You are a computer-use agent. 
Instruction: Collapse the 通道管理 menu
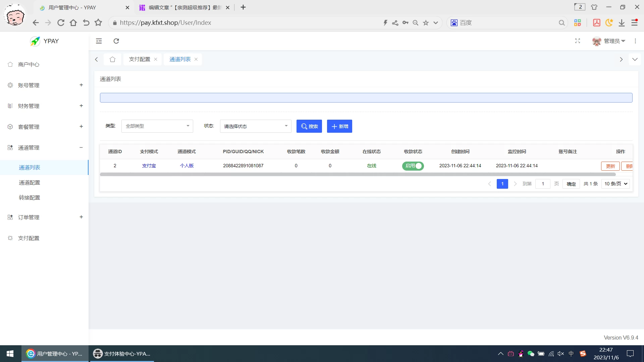pos(44,147)
